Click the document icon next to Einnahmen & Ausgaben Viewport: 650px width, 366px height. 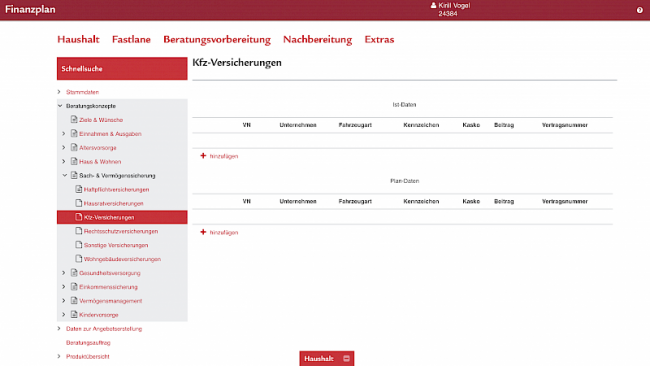(x=74, y=133)
